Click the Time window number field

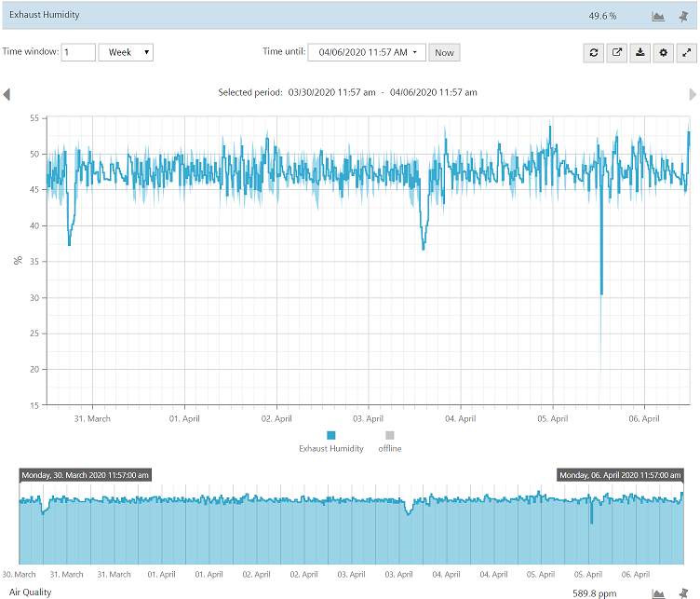coord(78,53)
